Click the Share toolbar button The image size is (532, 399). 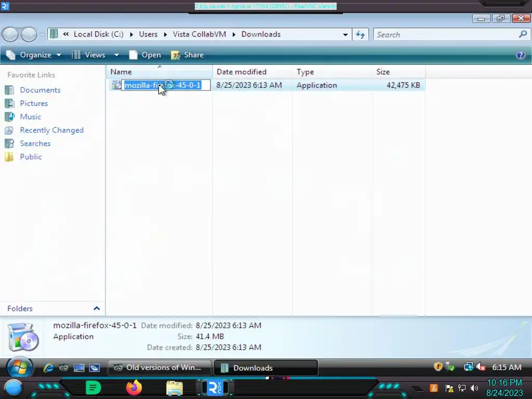(187, 55)
